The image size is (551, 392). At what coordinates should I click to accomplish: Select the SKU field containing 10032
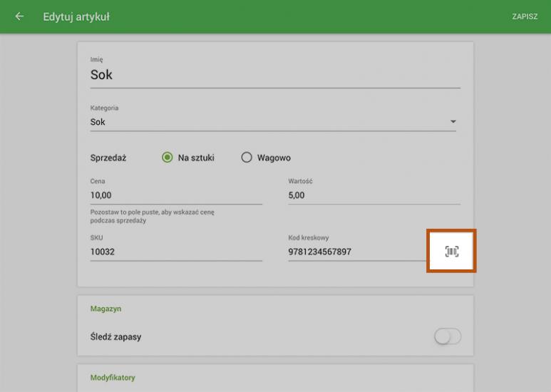(176, 252)
